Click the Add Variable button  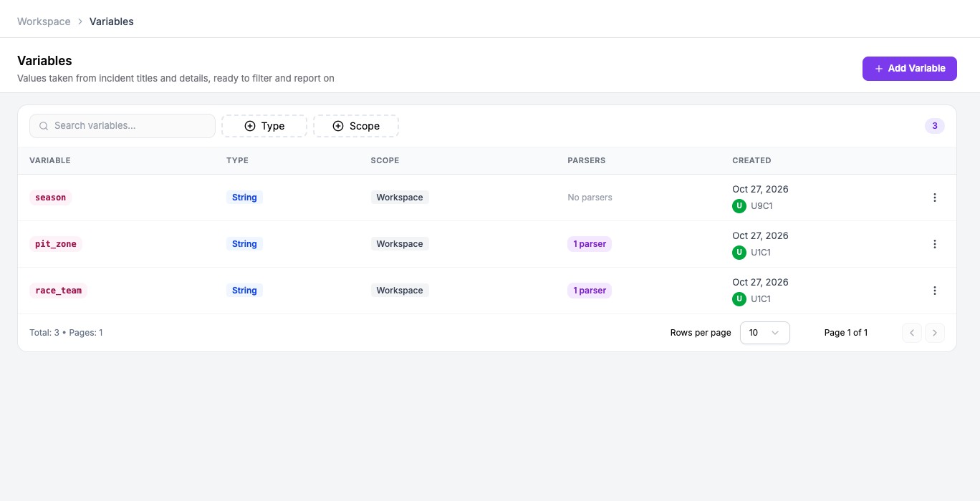pos(910,69)
